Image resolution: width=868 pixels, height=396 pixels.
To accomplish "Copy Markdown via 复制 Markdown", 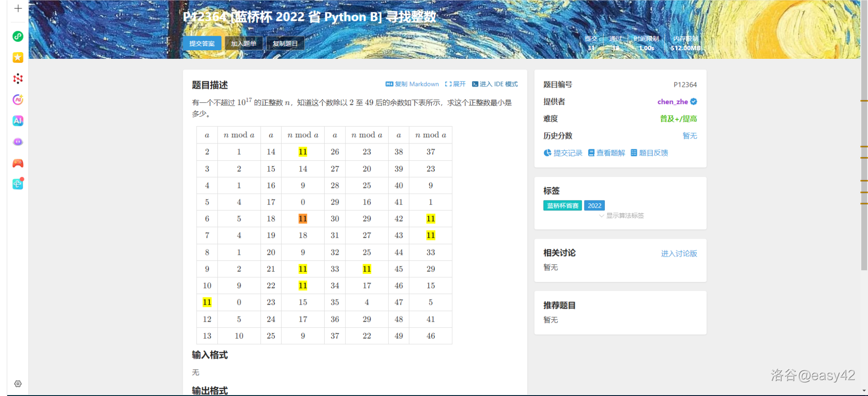I will tap(412, 84).
